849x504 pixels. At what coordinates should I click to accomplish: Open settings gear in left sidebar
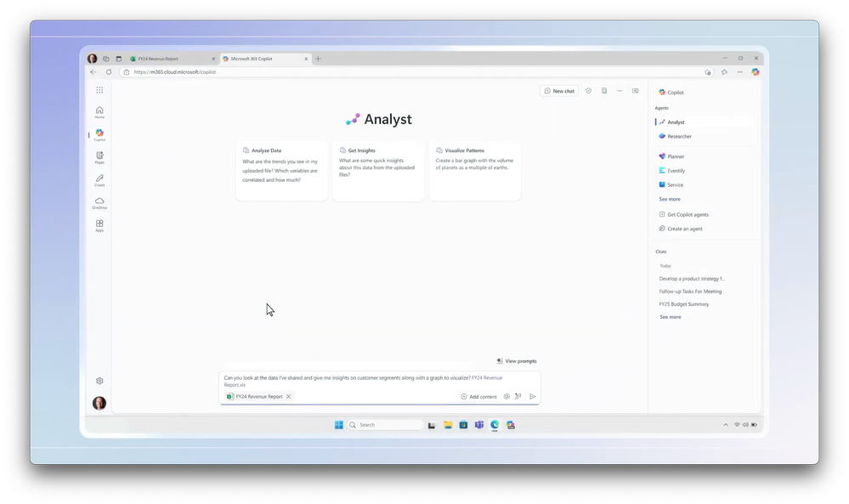99,381
